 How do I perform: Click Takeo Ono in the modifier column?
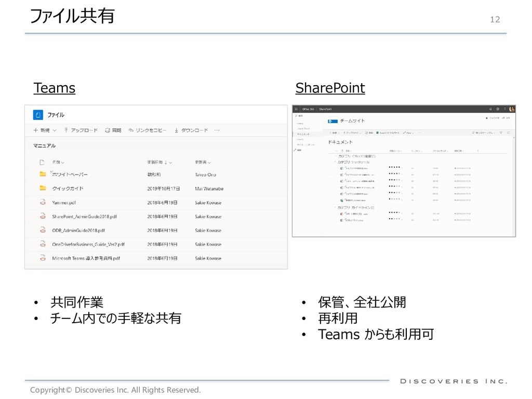click(205, 175)
